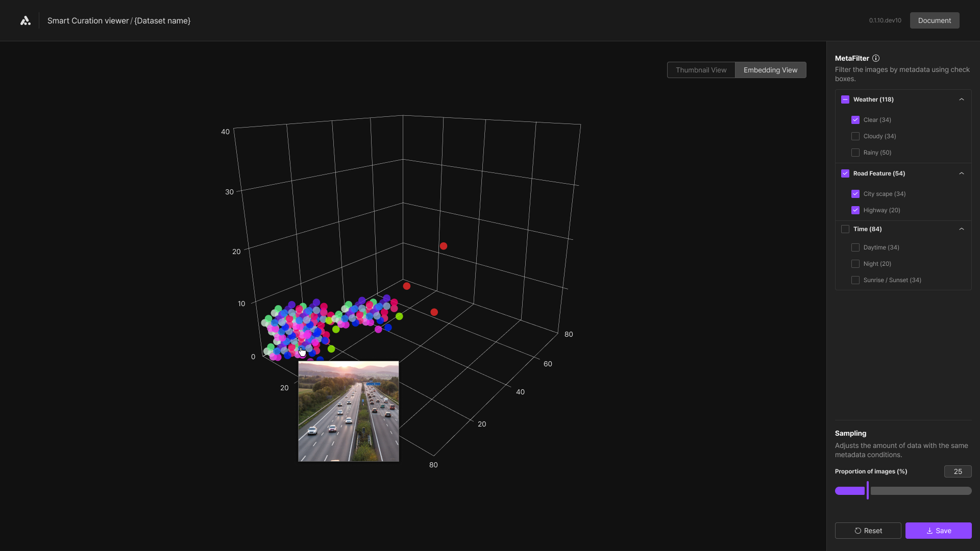
Task: Click the highway image thumbnail preview
Action: [349, 411]
